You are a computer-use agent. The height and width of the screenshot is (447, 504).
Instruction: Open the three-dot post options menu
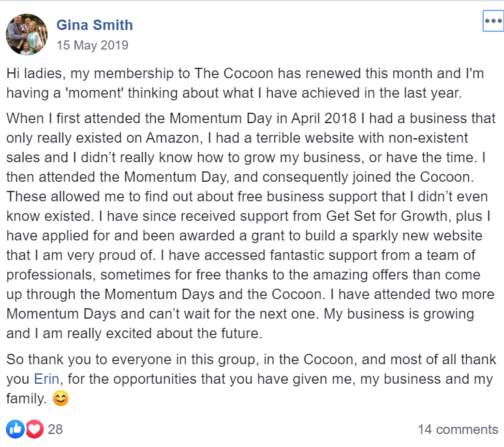point(493,21)
